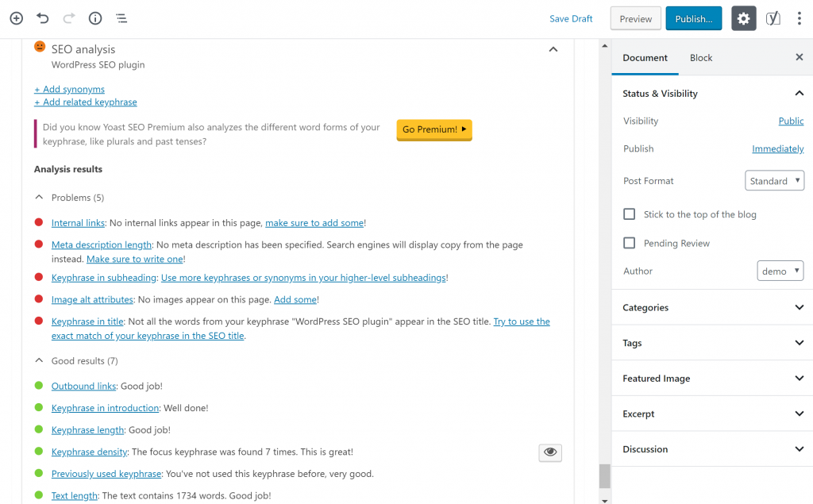Click the Add block plus icon
Screen dimensions: 813x504
(x=16, y=18)
